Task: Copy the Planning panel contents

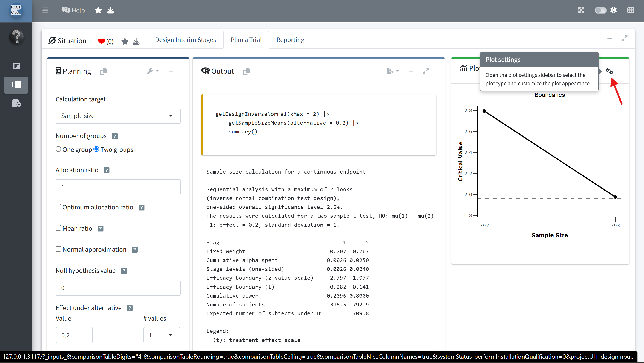Action: pyautogui.click(x=104, y=71)
